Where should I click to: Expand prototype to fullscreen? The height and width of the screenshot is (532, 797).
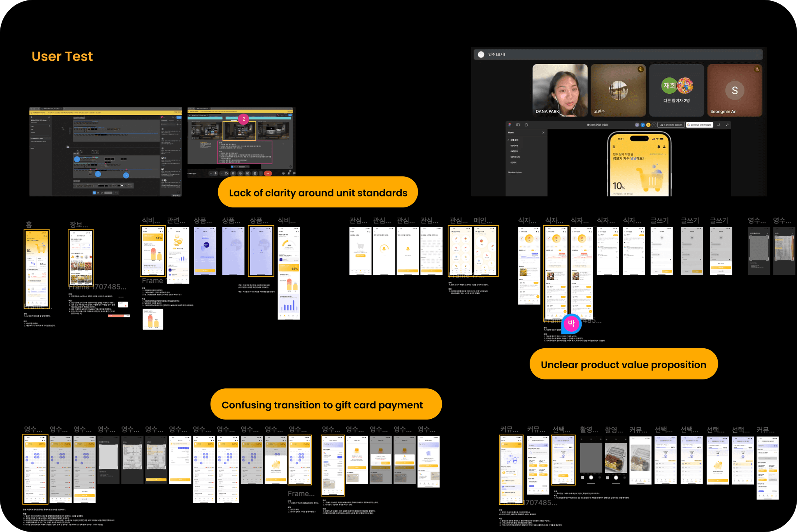(727, 125)
